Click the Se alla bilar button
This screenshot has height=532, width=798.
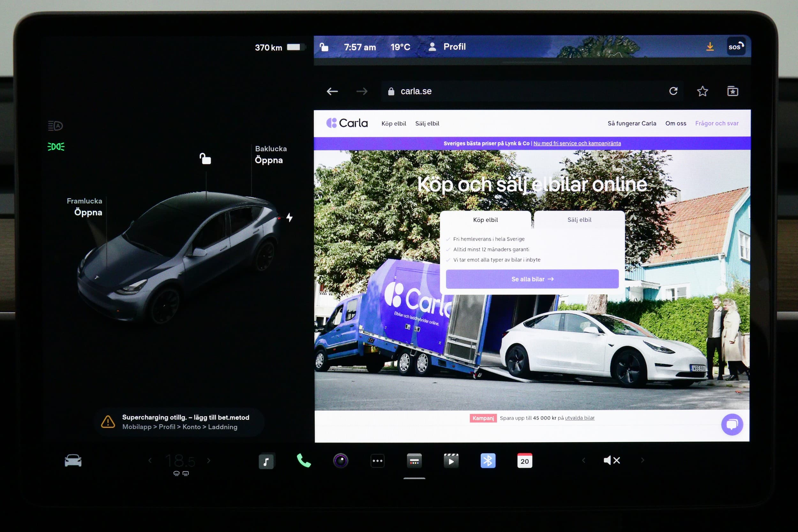(x=532, y=279)
